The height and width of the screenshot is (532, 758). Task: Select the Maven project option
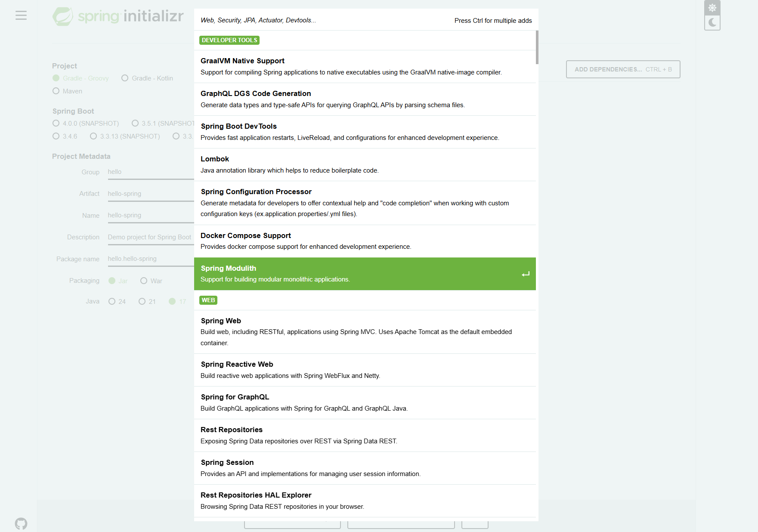coord(67,91)
